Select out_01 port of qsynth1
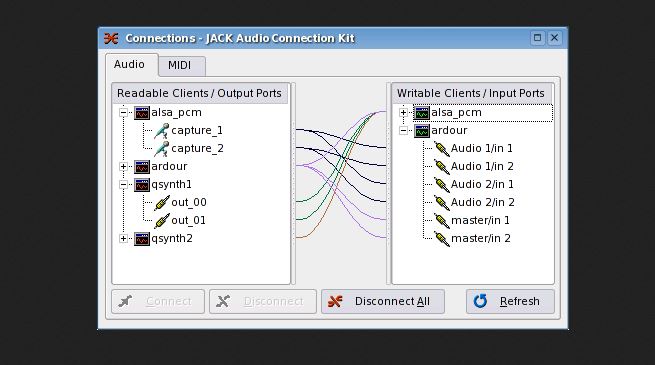This screenshot has width=655, height=365. click(188, 221)
